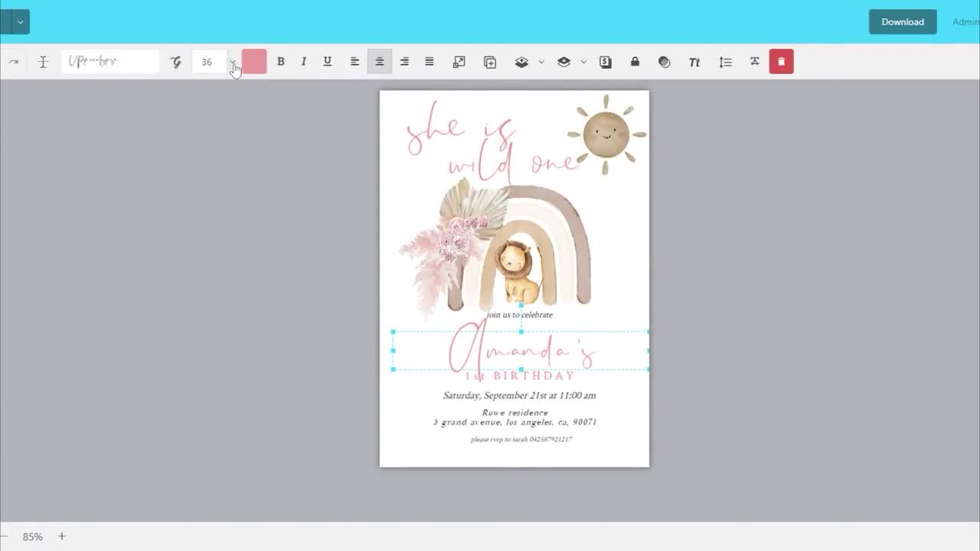Click the letter spacing icon
This screenshot has height=551, width=980.
[x=755, y=61]
